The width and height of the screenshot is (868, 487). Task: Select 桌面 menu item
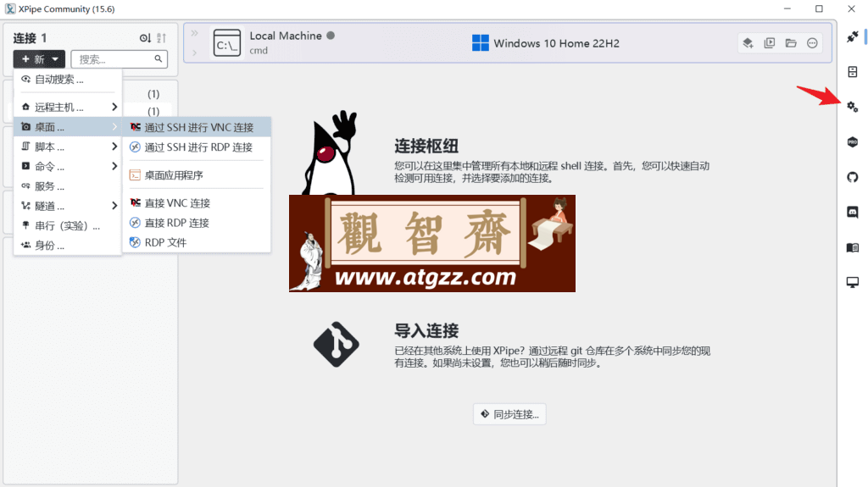pyautogui.click(x=68, y=127)
